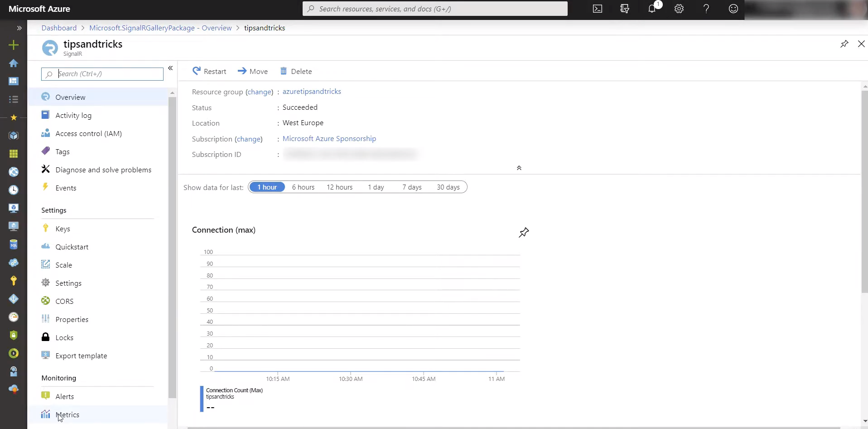Image resolution: width=868 pixels, height=429 pixels.
Task: Show data for last 7 days
Action: point(412,187)
